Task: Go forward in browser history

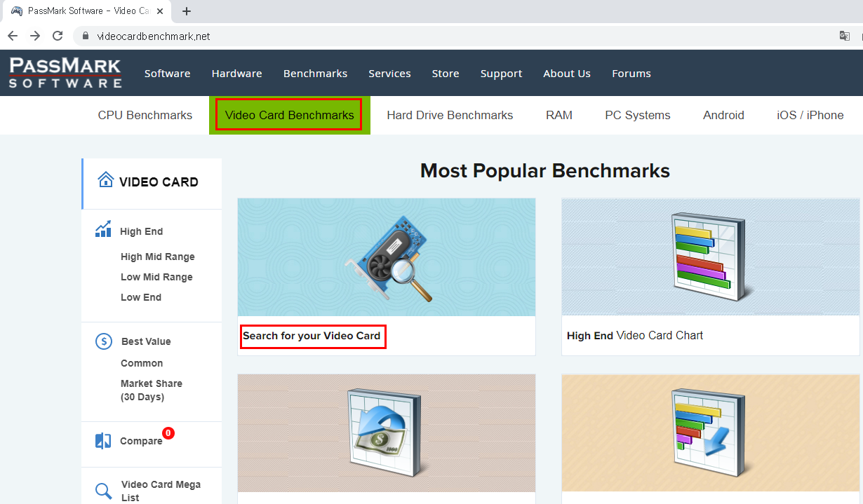Action: pyautogui.click(x=35, y=36)
